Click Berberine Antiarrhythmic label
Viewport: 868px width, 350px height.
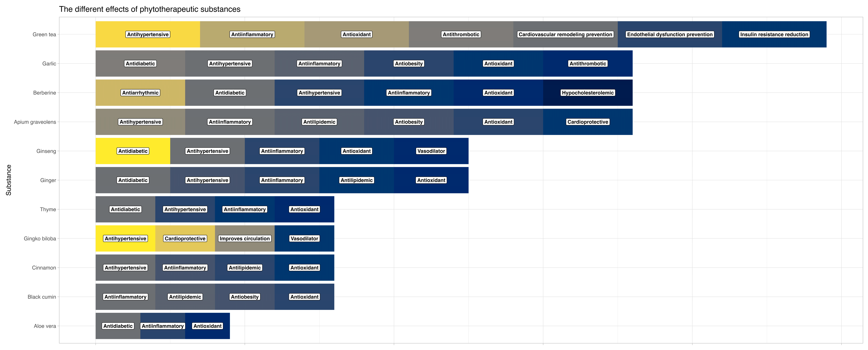[140, 93]
